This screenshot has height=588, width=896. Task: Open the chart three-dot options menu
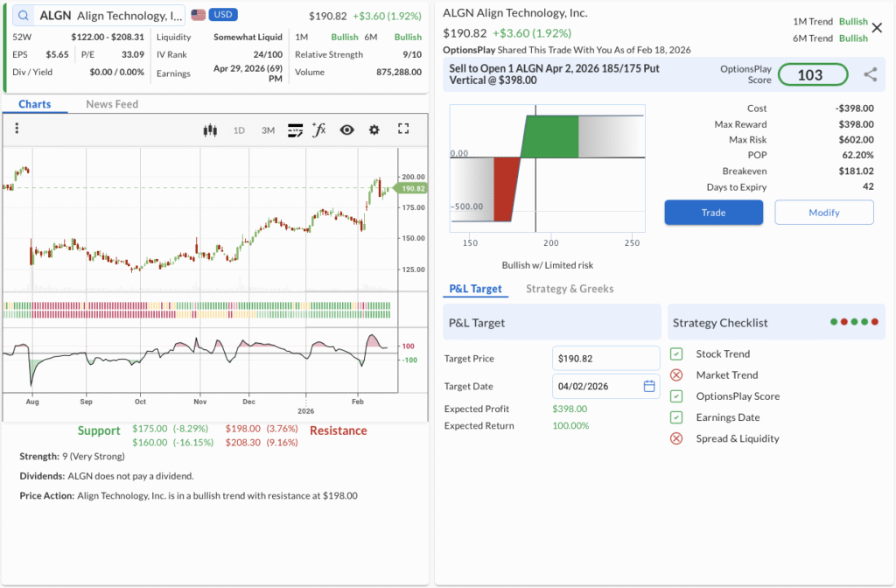click(x=17, y=129)
